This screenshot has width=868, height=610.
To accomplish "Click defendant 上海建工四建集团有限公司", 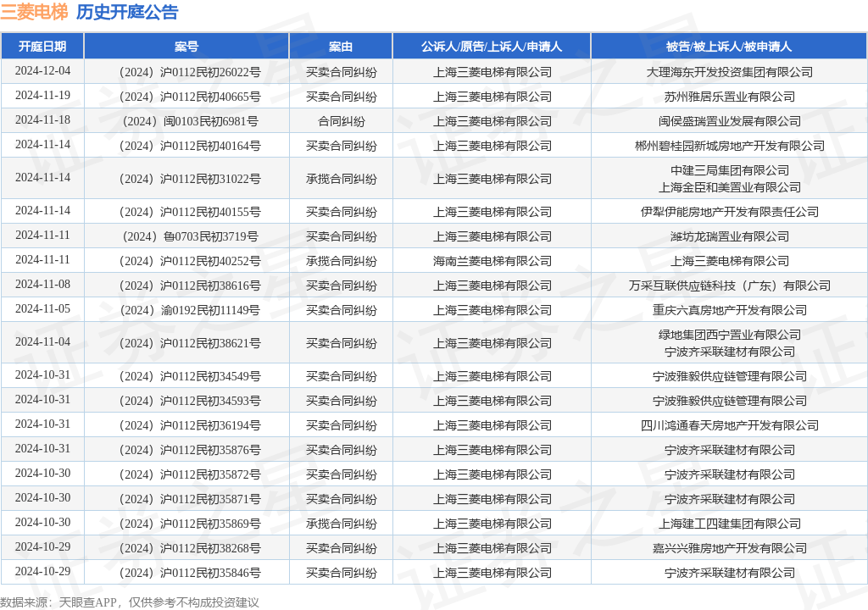I will pos(730,524).
